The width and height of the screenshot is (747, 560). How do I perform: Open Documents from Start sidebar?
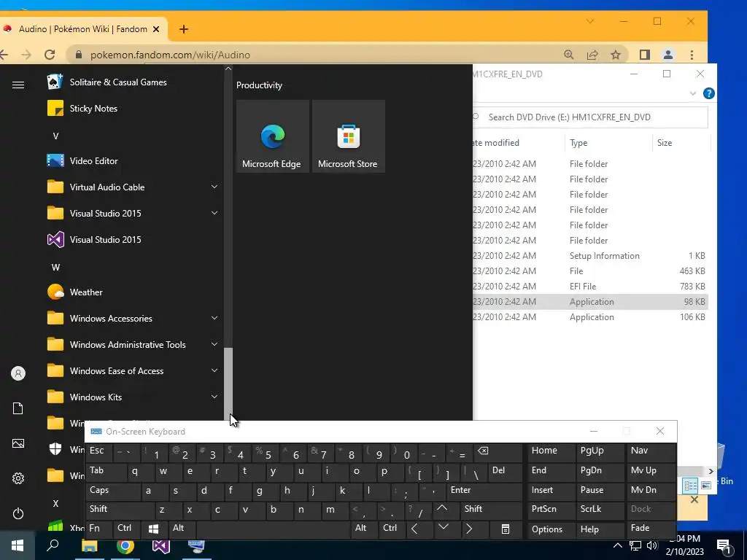point(18,408)
